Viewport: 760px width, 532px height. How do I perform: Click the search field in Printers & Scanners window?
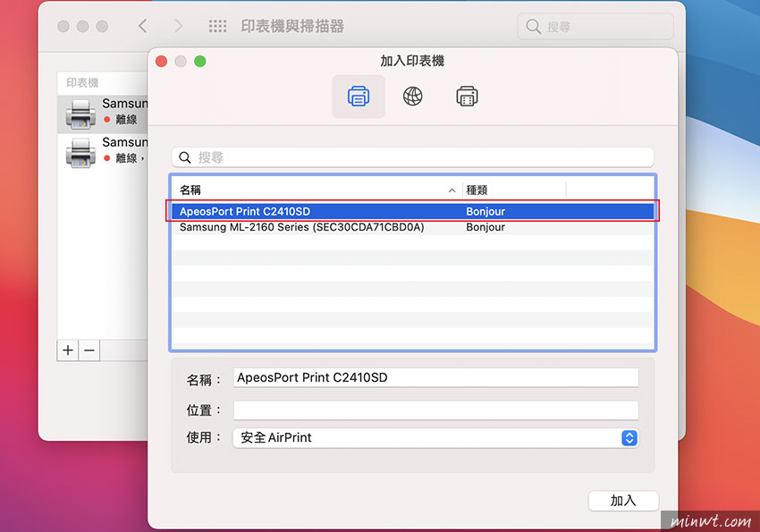[x=595, y=27]
